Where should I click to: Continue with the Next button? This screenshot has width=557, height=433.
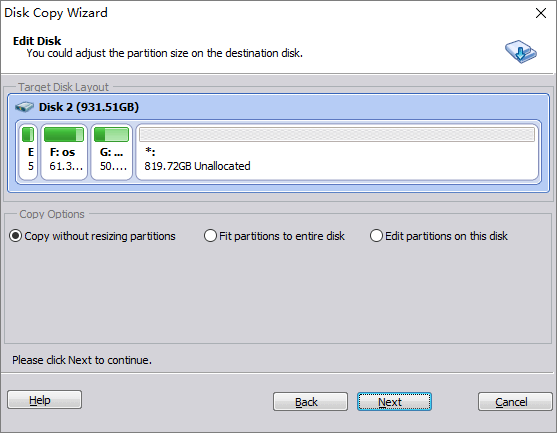[394, 402]
